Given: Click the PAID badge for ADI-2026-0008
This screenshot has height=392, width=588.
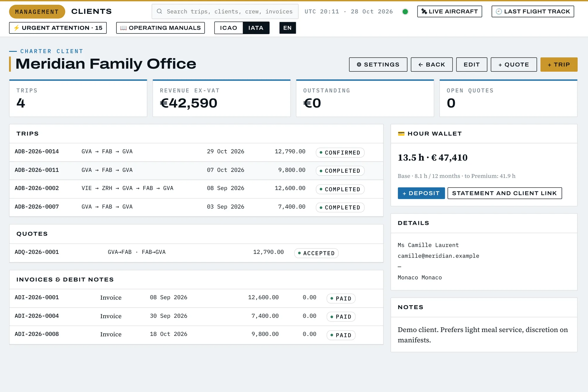Looking at the screenshot, I should (x=341, y=335).
